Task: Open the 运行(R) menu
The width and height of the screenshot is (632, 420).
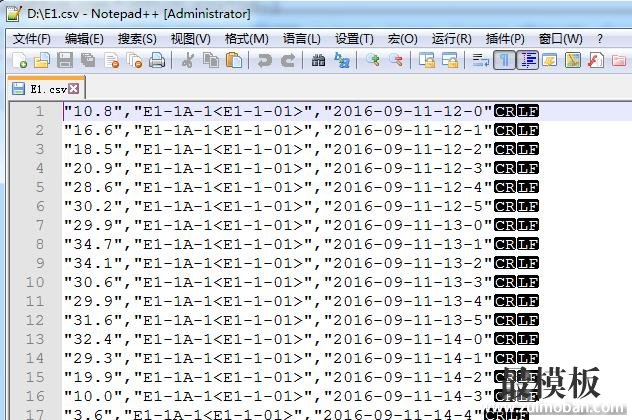Action: point(451,39)
